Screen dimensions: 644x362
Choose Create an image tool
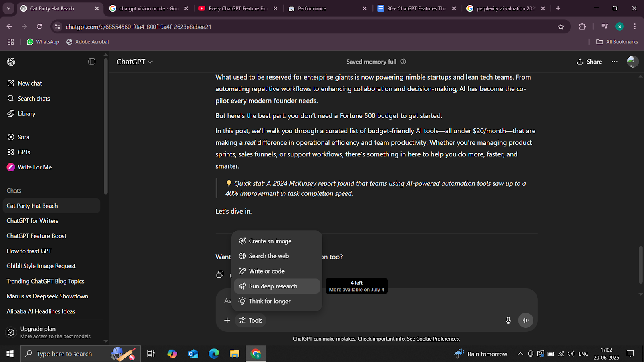click(277, 241)
